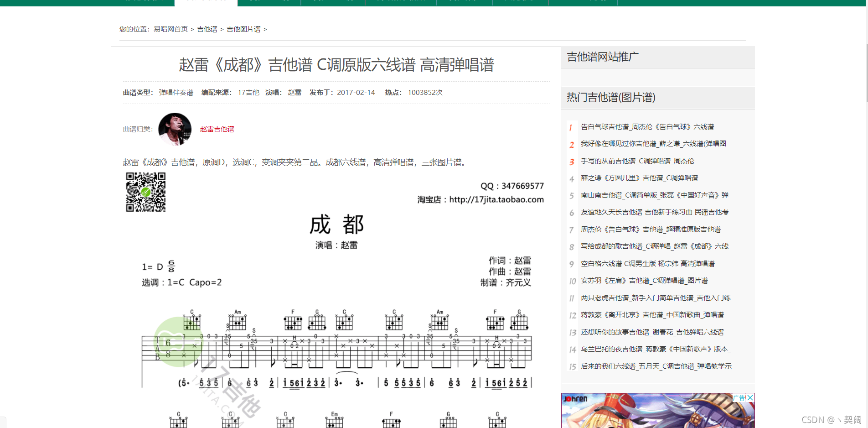
Task: Open 周杰伦《告白气球》超精准原版吉他谱 entry
Action: [x=651, y=230]
